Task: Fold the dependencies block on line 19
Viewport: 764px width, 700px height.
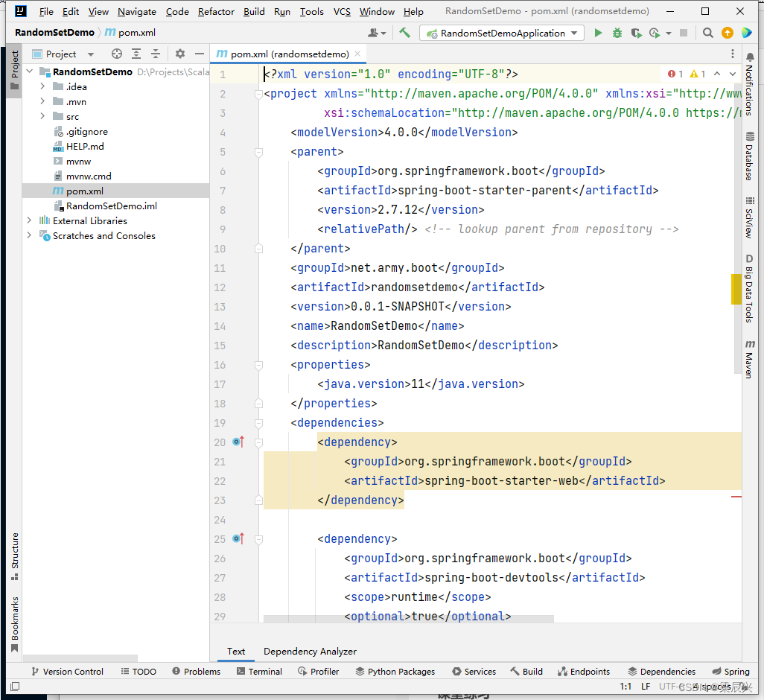Action: (258, 423)
